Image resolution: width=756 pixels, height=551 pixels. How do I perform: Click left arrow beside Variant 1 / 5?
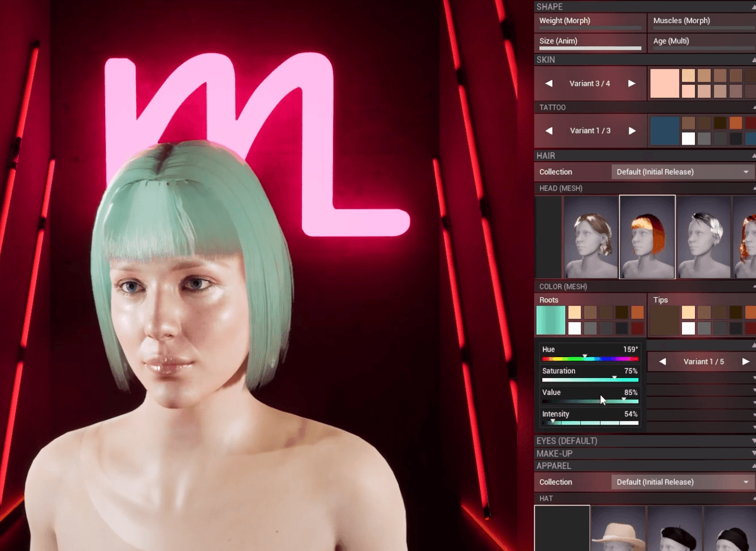click(x=663, y=362)
